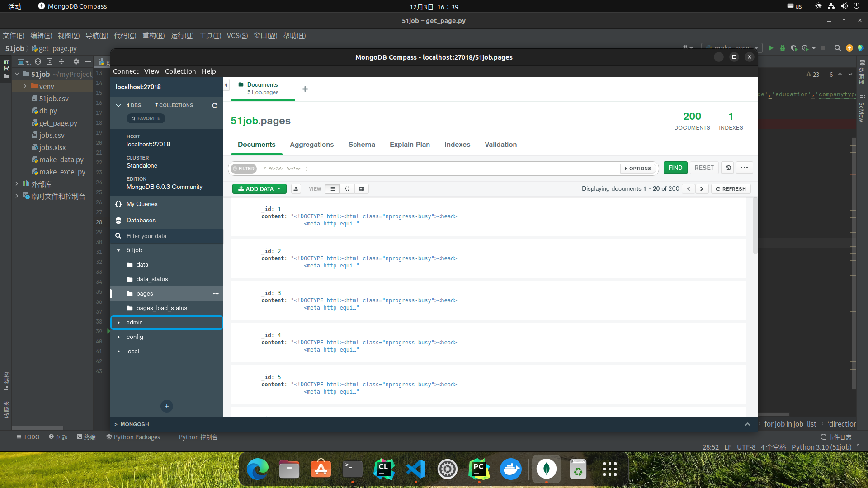868x488 pixels.
Task: Click the documents list vertical scrollbar
Action: (x=755, y=226)
